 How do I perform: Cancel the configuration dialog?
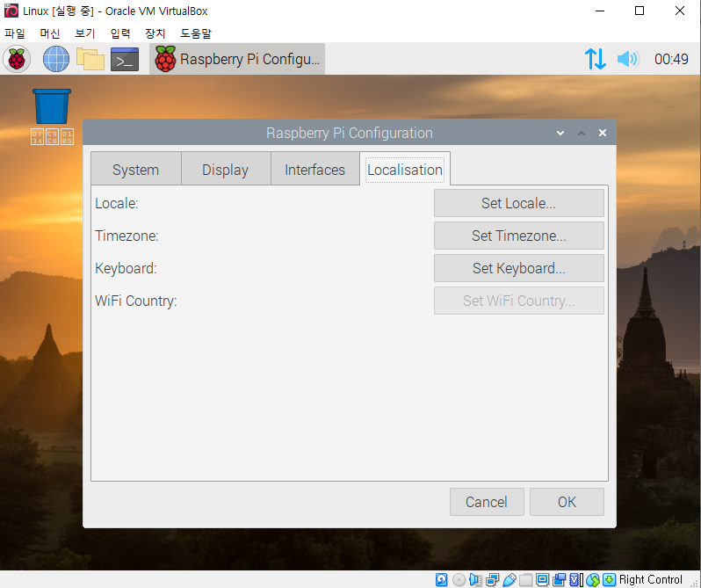tap(487, 502)
